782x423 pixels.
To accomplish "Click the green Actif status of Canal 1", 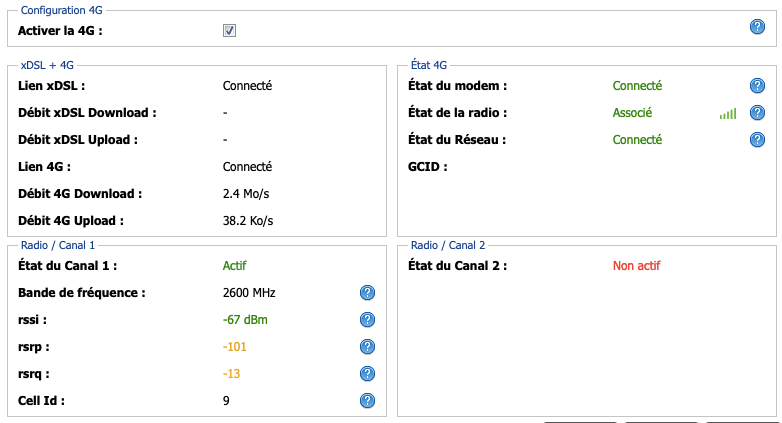I will pyautogui.click(x=234, y=266).
